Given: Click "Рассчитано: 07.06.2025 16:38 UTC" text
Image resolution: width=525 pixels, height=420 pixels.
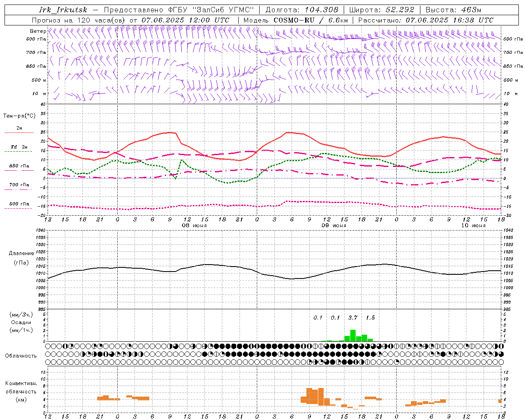Looking at the screenshot, I should pyautogui.click(x=426, y=20).
